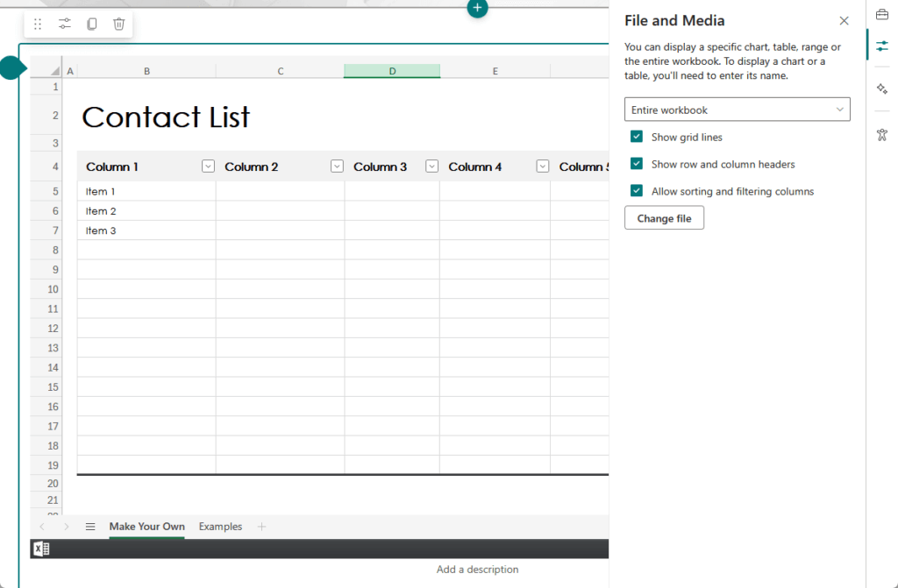Open Column 3 filter dropdown
898x588 pixels.
click(x=431, y=166)
